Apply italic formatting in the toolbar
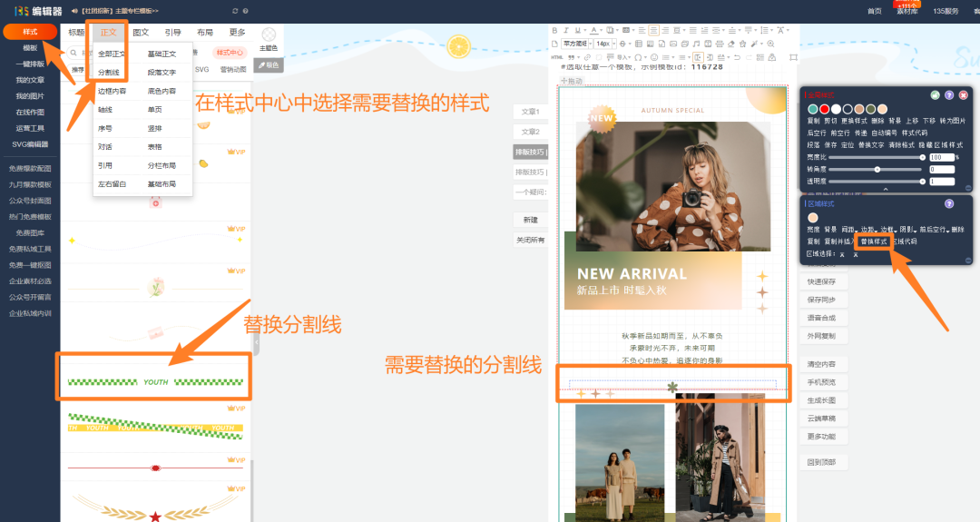 pyautogui.click(x=565, y=30)
